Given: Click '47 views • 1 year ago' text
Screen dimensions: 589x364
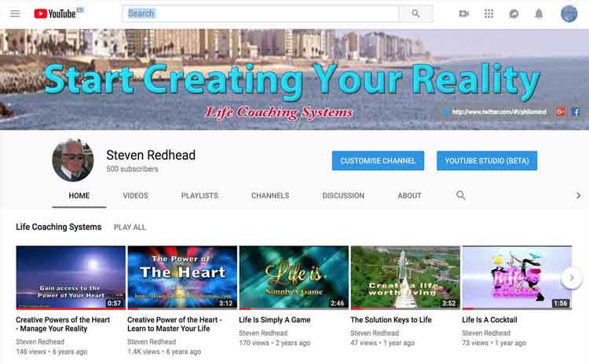Looking at the screenshot, I should coord(382,343).
